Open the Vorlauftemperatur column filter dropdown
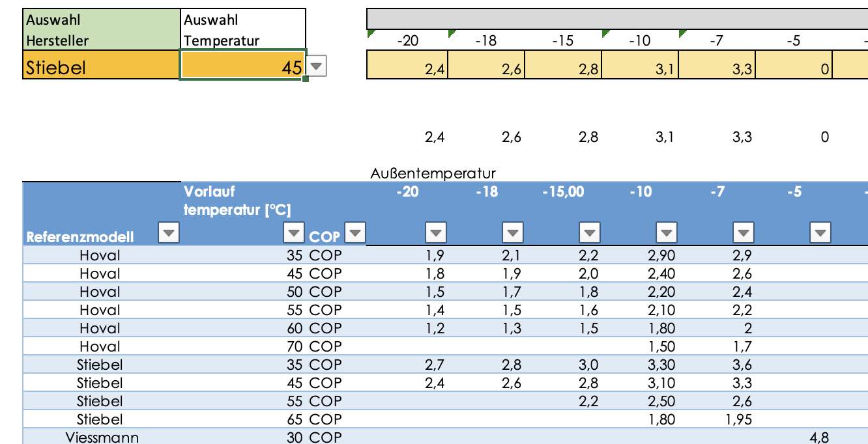The width and height of the screenshot is (868, 444). 295,233
